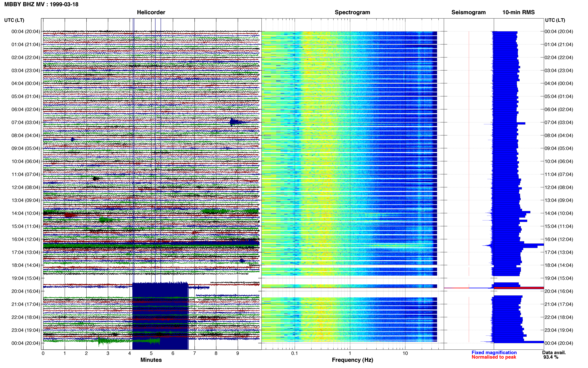Screen dimensions: 588x368
Task: Select the Spectrogram panel heading
Action: click(352, 12)
